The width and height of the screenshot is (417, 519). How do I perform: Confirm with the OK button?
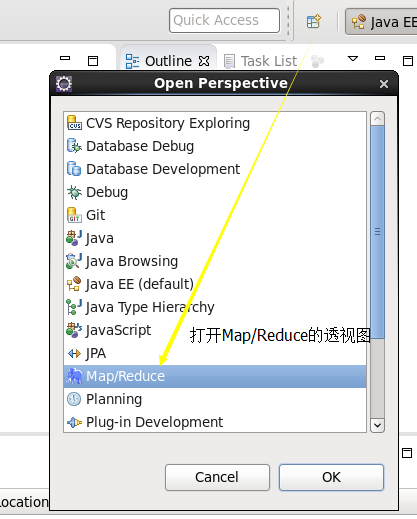(x=331, y=477)
